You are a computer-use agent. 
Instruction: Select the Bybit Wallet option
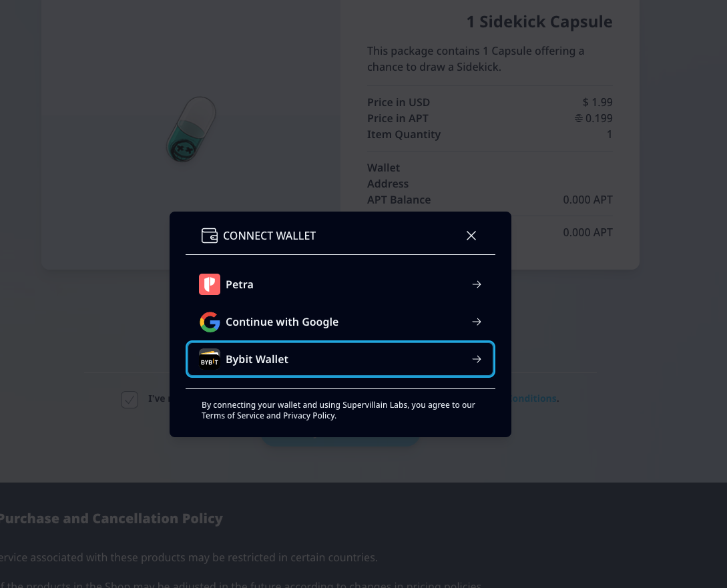340,359
